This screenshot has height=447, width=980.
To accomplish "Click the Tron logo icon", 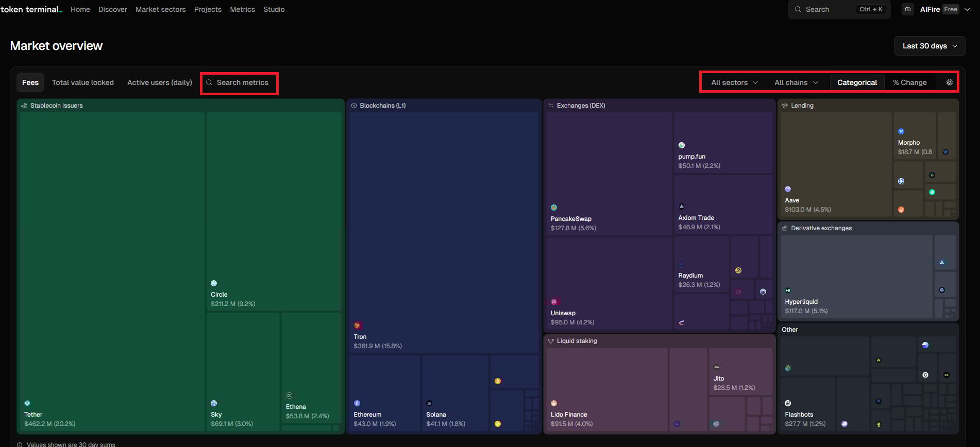I will pyautogui.click(x=357, y=325).
